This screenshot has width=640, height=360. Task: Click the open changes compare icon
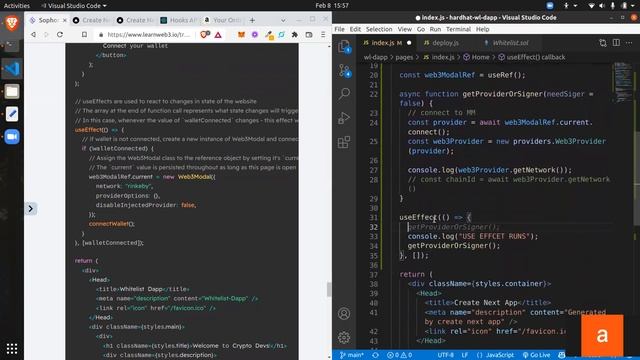603,43
